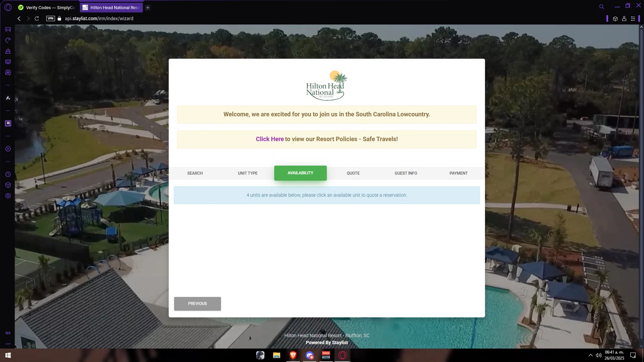Open Settings gear icon in sidebar
The image size is (644, 362).
[8, 196]
